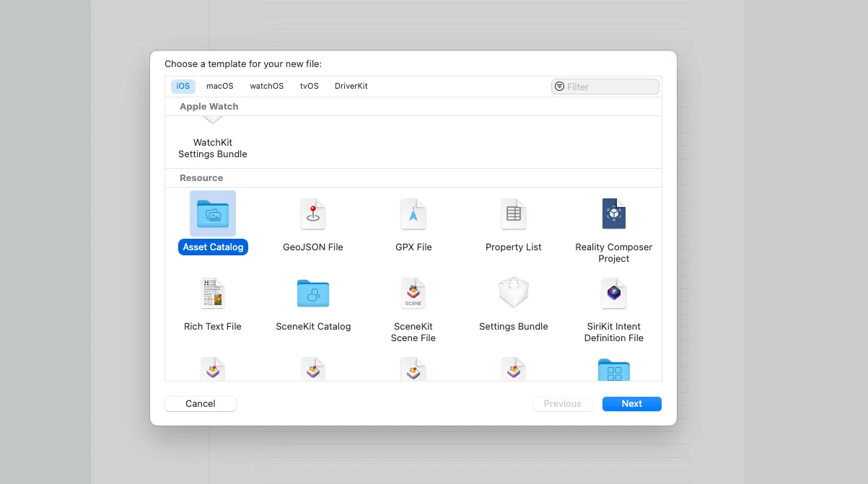Click the Resource section header
This screenshot has height=484, width=868.
click(x=201, y=177)
